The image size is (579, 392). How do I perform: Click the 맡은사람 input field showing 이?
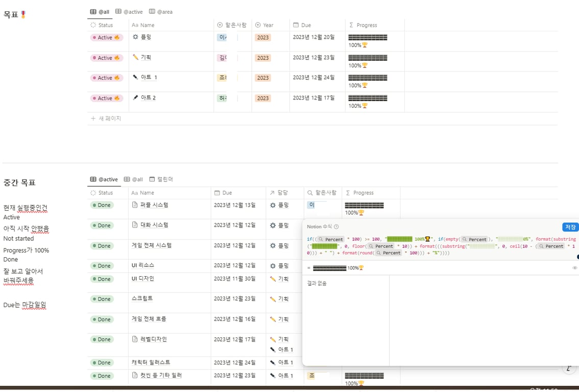click(311, 205)
